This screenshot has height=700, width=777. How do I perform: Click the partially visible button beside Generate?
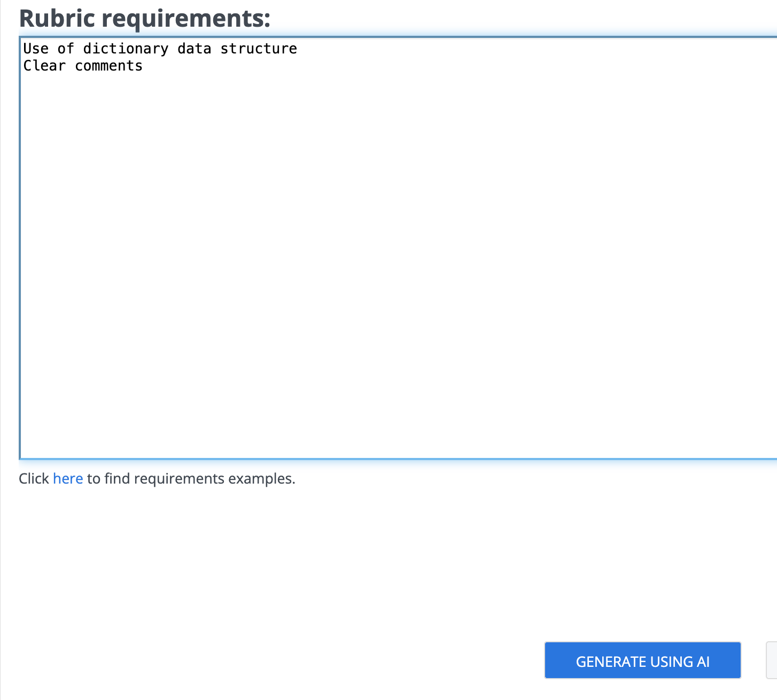[x=772, y=660]
